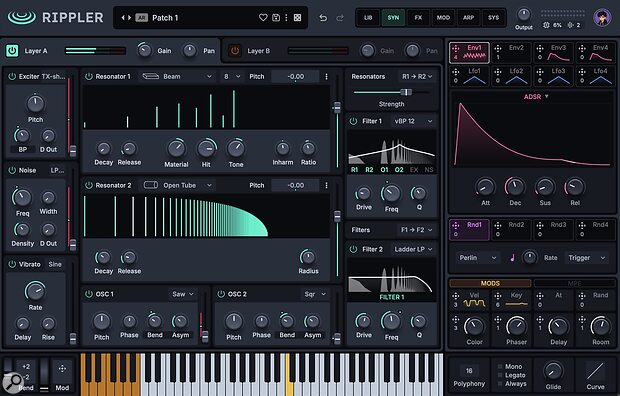Adjust the OSC 1 level fader
The height and width of the screenshot is (396, 620).
coord(205,336)
